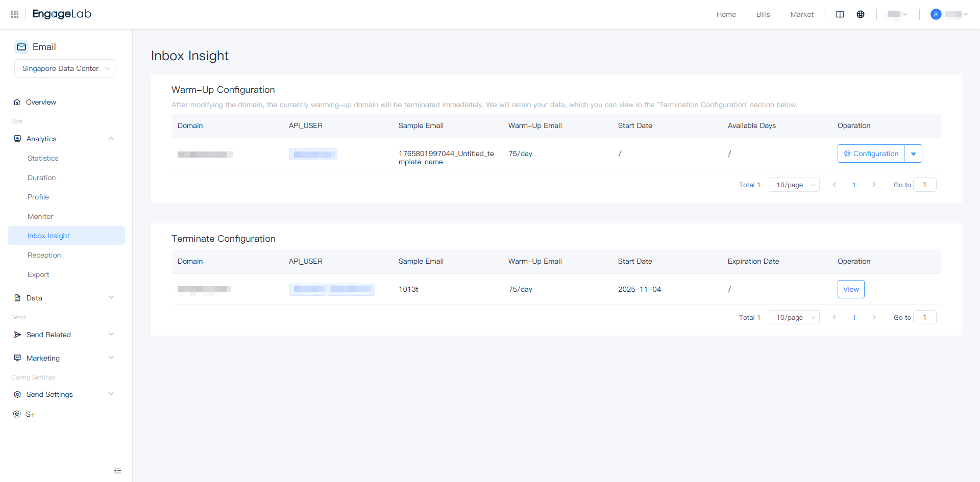
Task: Click the Configuration button
Action: pyautogui.click(x=871, y=154)
